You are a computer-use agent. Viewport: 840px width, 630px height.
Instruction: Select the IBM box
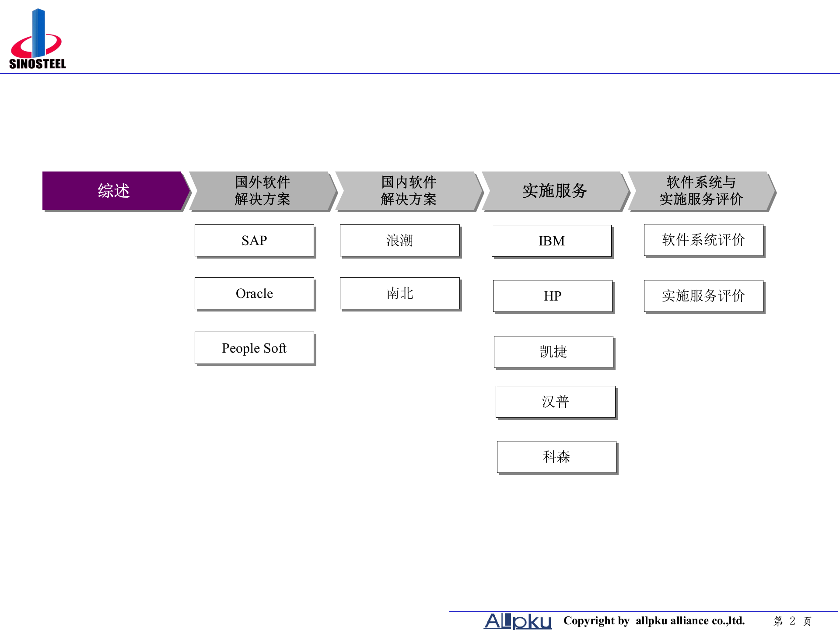(x=552, y=241)
